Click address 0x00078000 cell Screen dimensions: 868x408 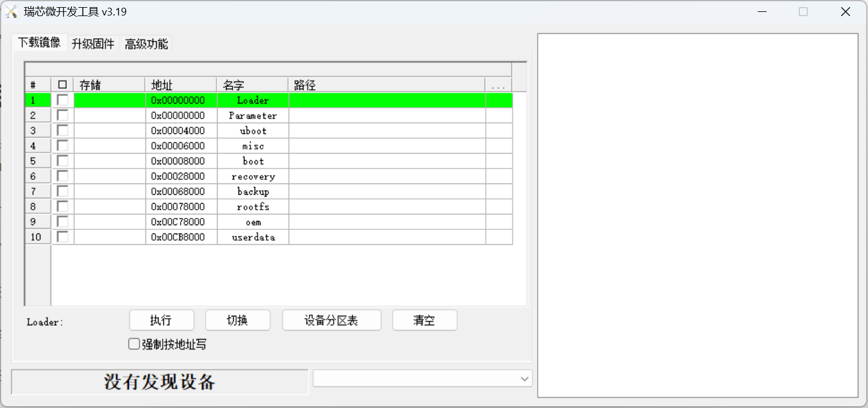[181, 207]
